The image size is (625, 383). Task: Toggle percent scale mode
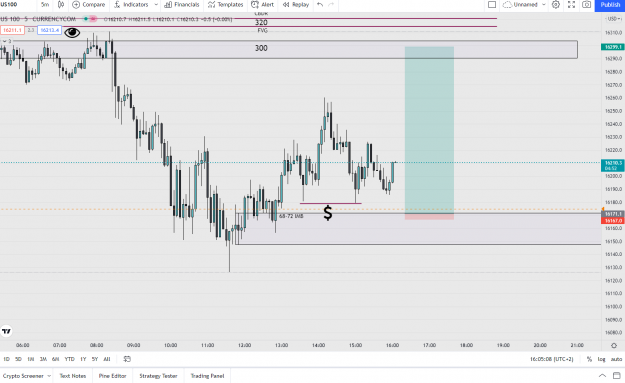589,359
